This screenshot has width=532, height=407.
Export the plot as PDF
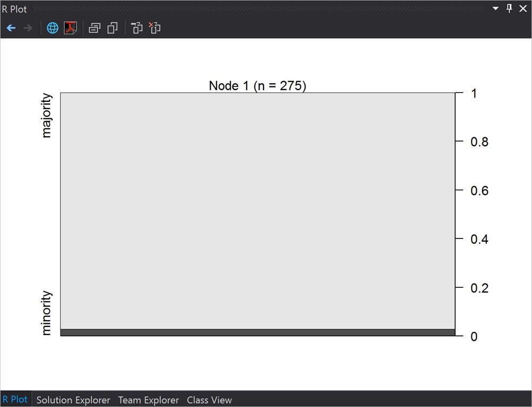pyautogui.click(x=71, y=28)
